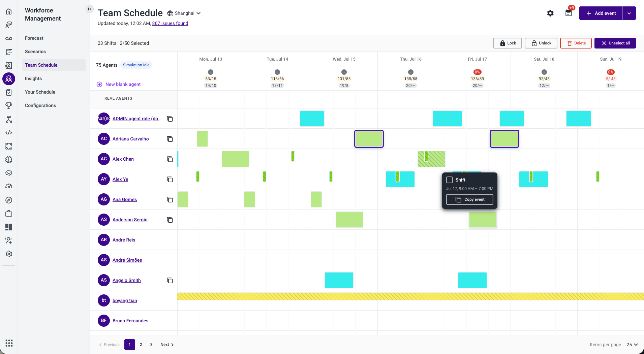This screenshot has height=354, width=644.
Task: Open the apps grid icon at bottom left
Action: 9,343
